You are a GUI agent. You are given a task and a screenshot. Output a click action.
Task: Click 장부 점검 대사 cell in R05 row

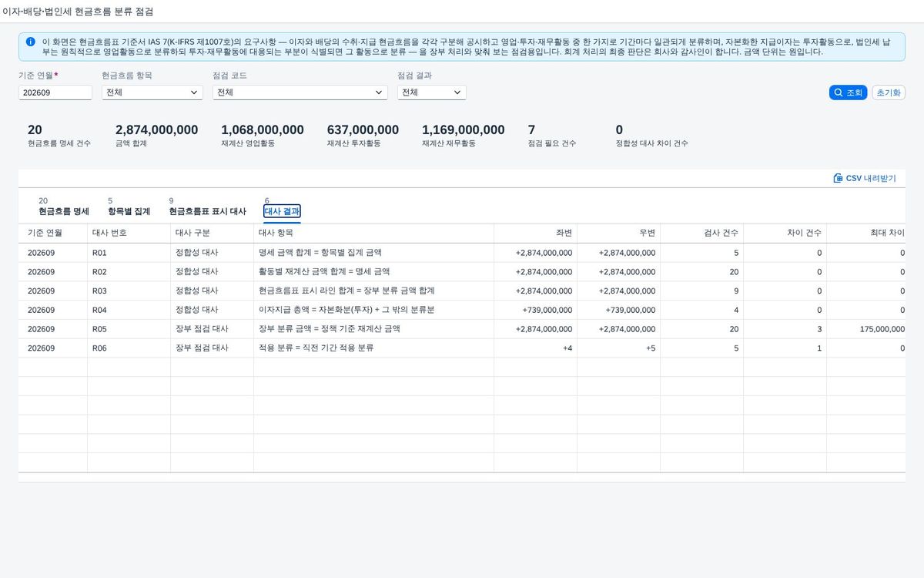(x=213, y=329)
